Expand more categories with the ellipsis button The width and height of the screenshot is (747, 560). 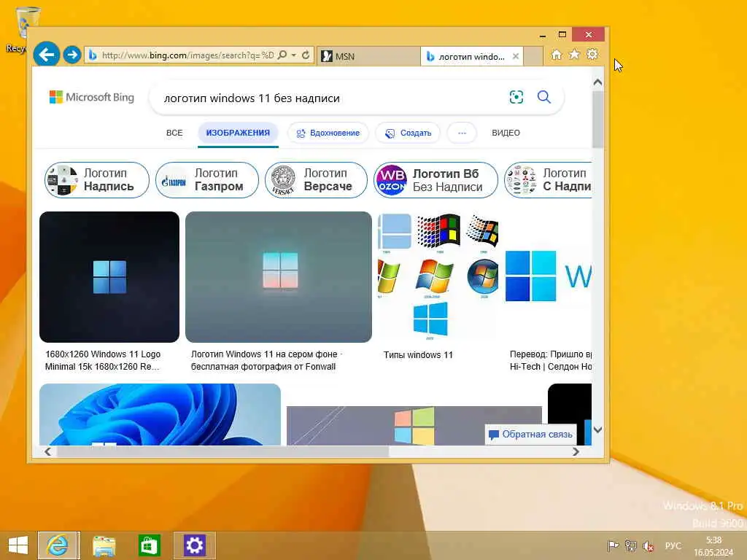pos(462,133)
